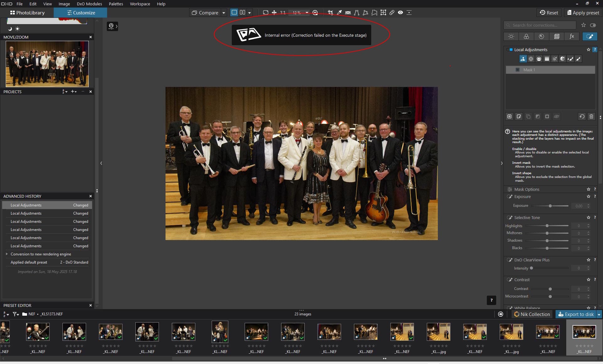Screen dimensions: 603x364
Task: Adjust the Highlights slider handle
Action: (547, 226)
